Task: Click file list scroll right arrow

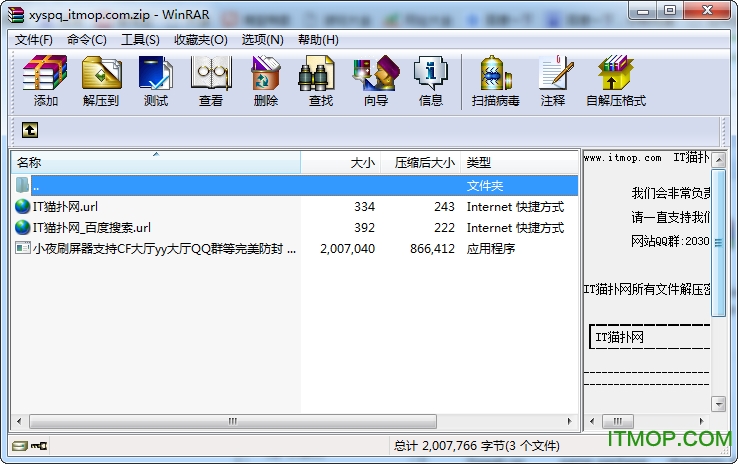Action: pyautogui.click(x=570, y=421)
